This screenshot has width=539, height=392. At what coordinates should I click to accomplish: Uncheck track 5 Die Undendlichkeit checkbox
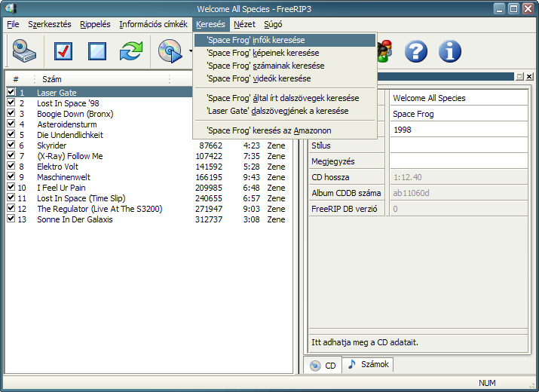(x=11, y=134)
